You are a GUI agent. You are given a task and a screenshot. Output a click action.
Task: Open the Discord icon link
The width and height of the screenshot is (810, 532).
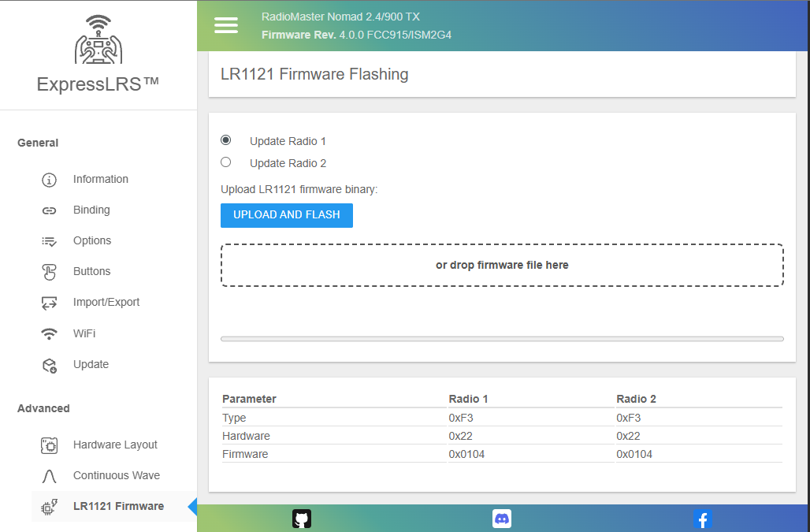[x=502, y=518]
